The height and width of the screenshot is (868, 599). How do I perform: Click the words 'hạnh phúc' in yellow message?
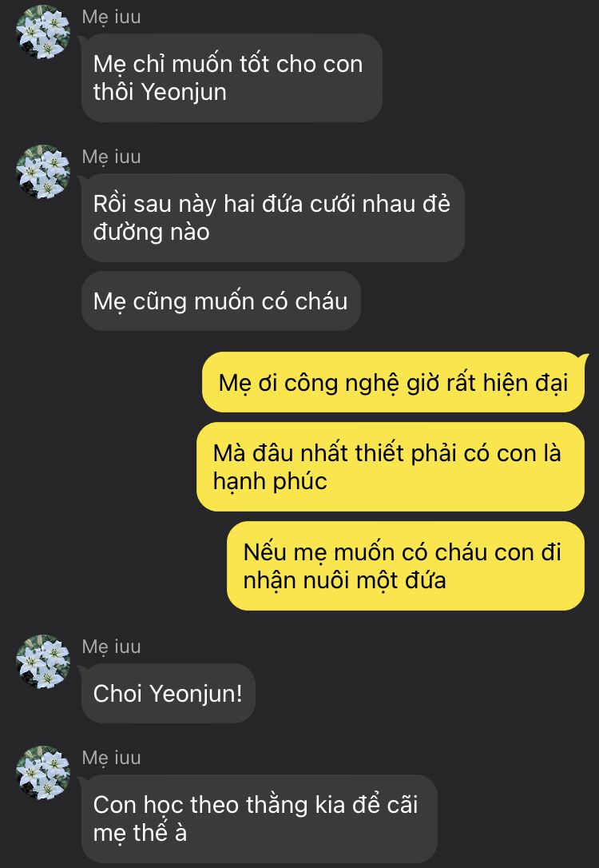(270, 482)
